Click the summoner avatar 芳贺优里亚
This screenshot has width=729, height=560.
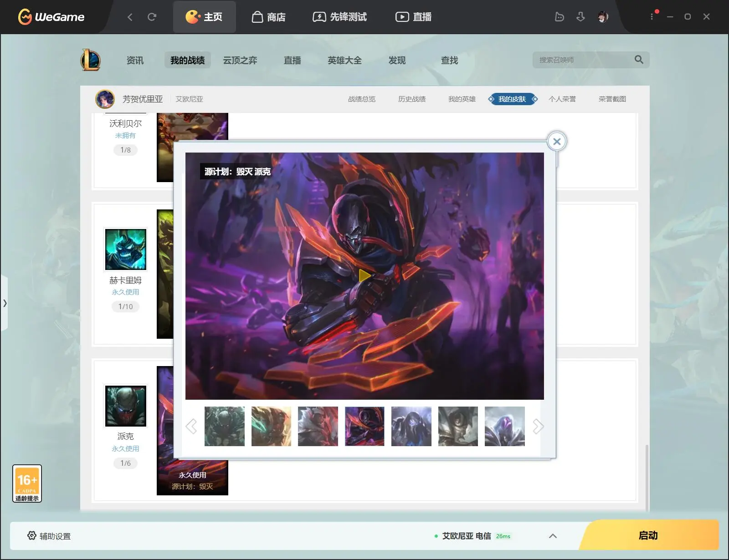[105, 99]
